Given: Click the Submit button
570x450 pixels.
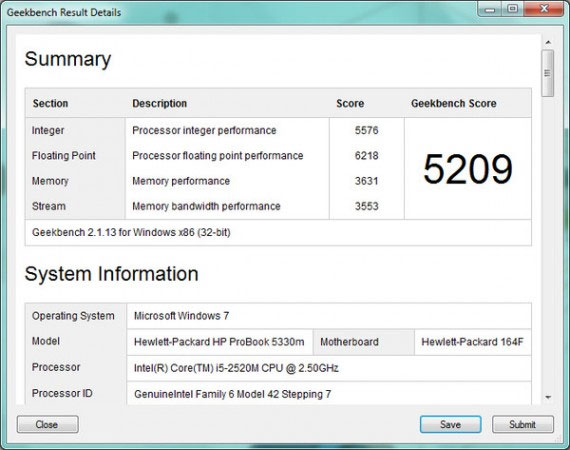Looking at the screenshot, I should (x=522, y=424).
